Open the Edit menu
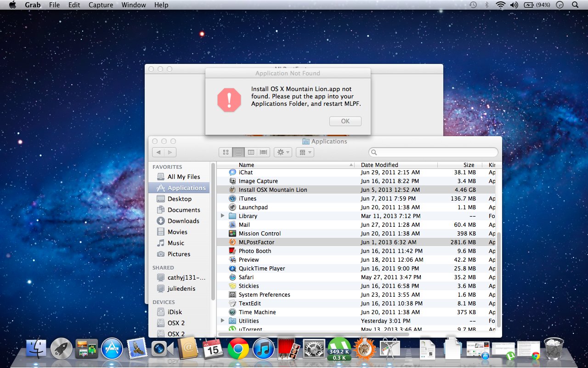Image resolution: width=588 pixels, height=368 pixels. pos(74,5)
